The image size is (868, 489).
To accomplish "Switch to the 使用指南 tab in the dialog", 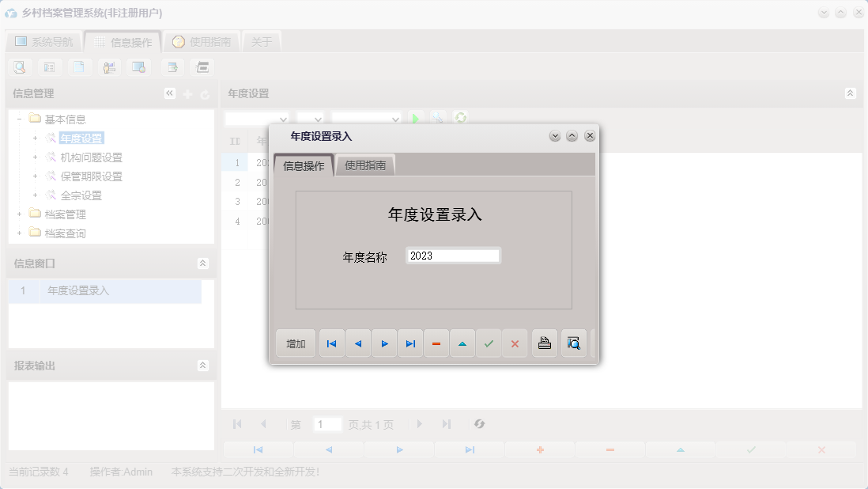I will [x=364, y=165].
